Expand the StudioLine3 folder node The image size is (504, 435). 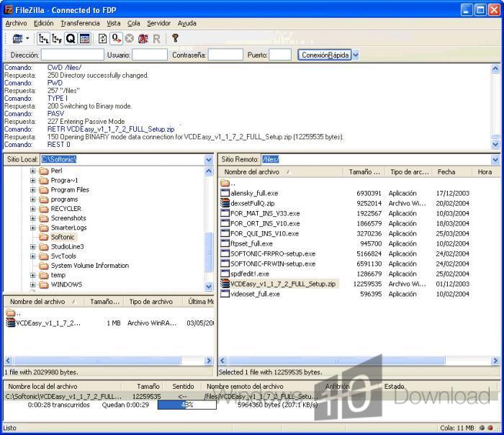pos(33,247)
